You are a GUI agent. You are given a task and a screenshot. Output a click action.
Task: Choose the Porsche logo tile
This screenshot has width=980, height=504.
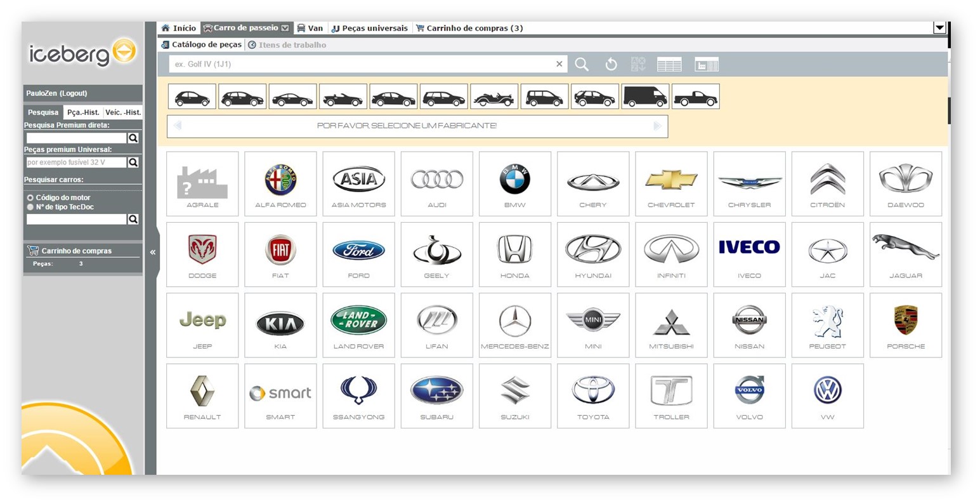click(906, 325)
